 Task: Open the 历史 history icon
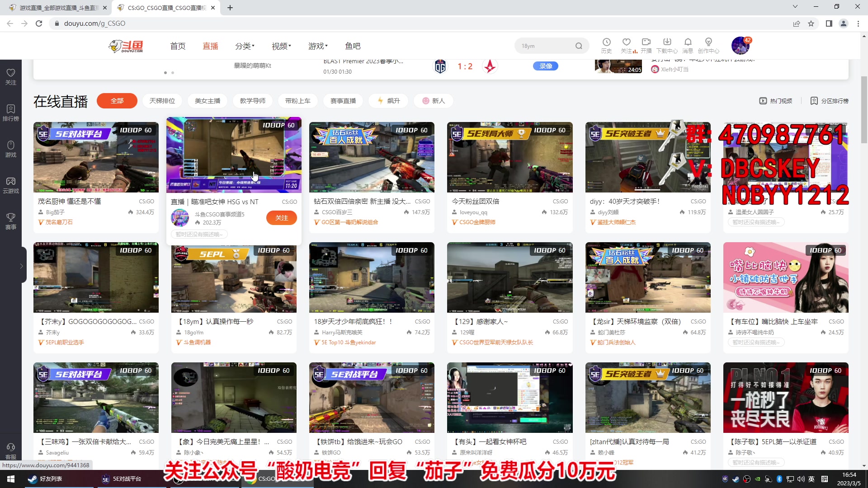(606, 46)
